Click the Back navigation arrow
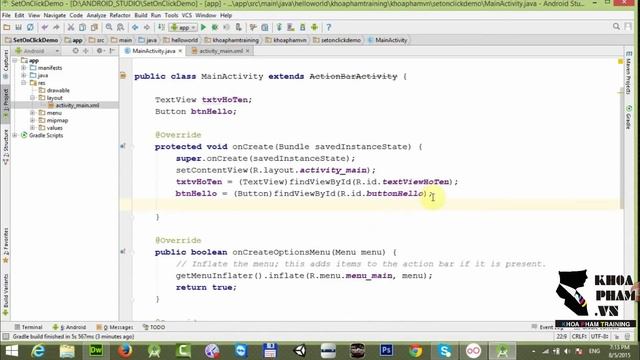640x360 pixels. [135, 27]
